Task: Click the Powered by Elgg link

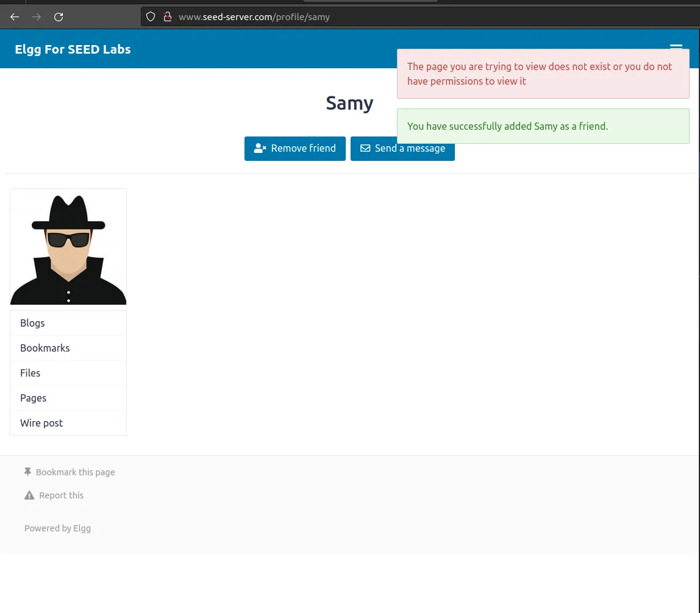Action: click(57, 528)
